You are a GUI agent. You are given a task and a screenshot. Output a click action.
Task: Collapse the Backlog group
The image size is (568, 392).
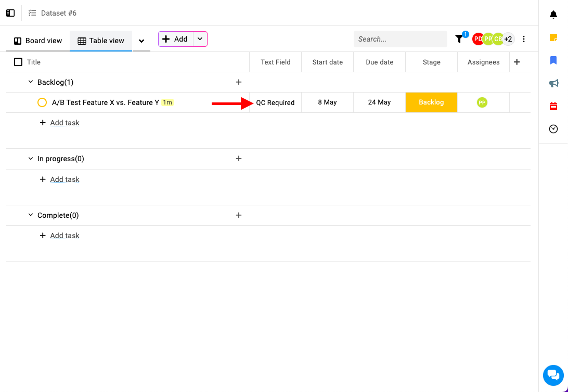(x=30, y=82)
